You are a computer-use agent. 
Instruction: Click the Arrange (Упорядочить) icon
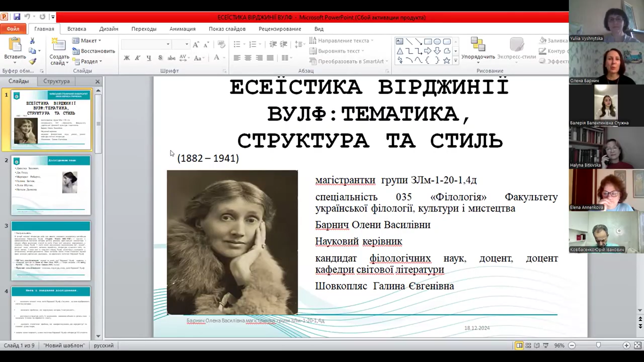tap(478, 45)
